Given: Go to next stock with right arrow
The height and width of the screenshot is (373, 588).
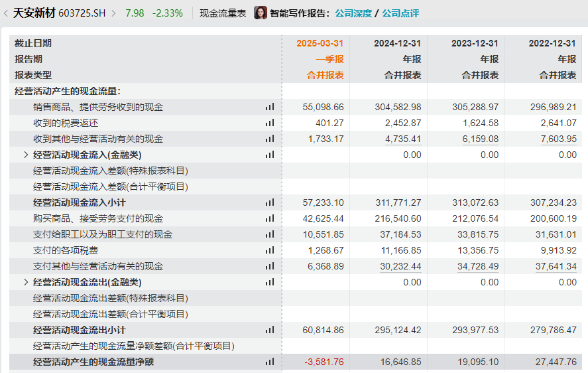Looking at the screenshot, I should coord(113,13).
